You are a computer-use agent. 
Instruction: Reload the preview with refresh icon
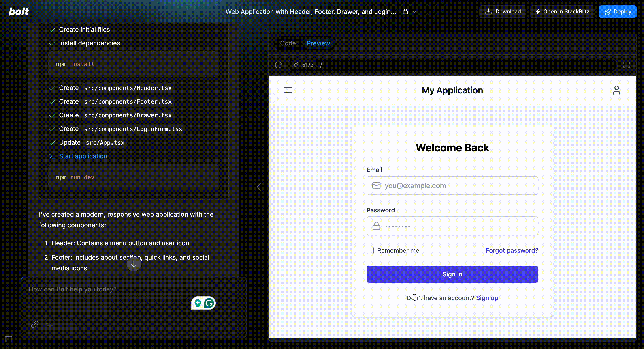279,65
